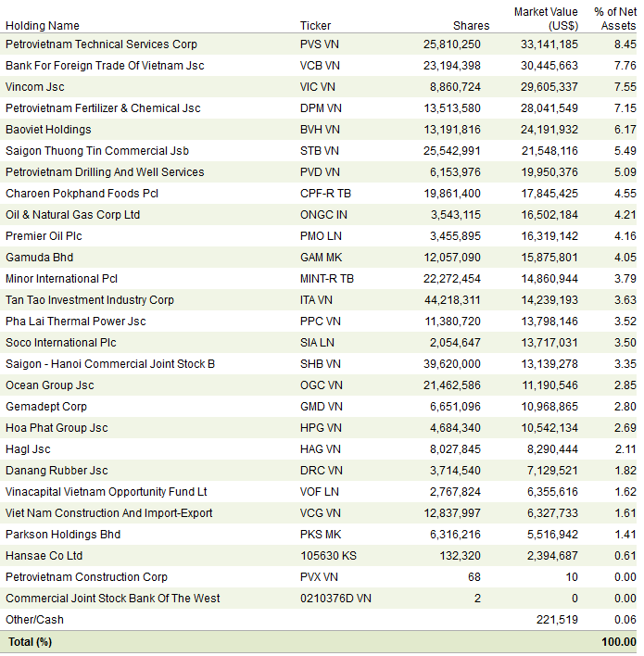Click Tan Tao Investment Industry Corp

pos(90,300)
